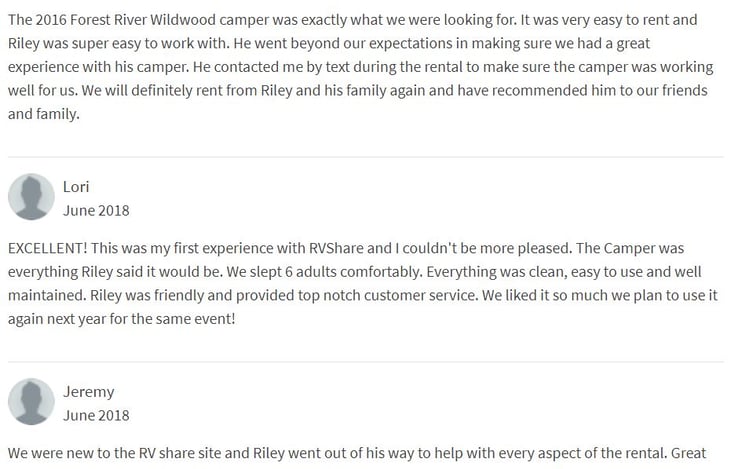Click June 2018 date under Jeremy
This screenshot has height=469, width=731.
[x=96, y=415]
